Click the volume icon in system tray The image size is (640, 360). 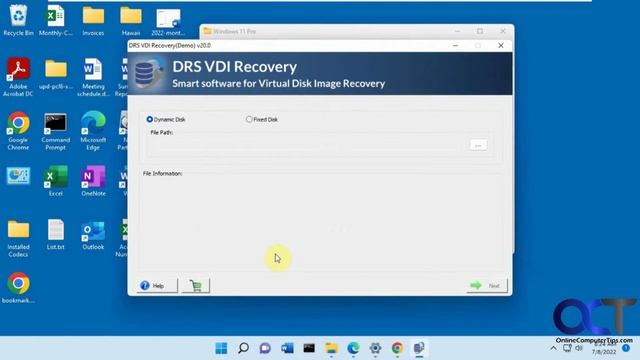click(x=579, y=348)
